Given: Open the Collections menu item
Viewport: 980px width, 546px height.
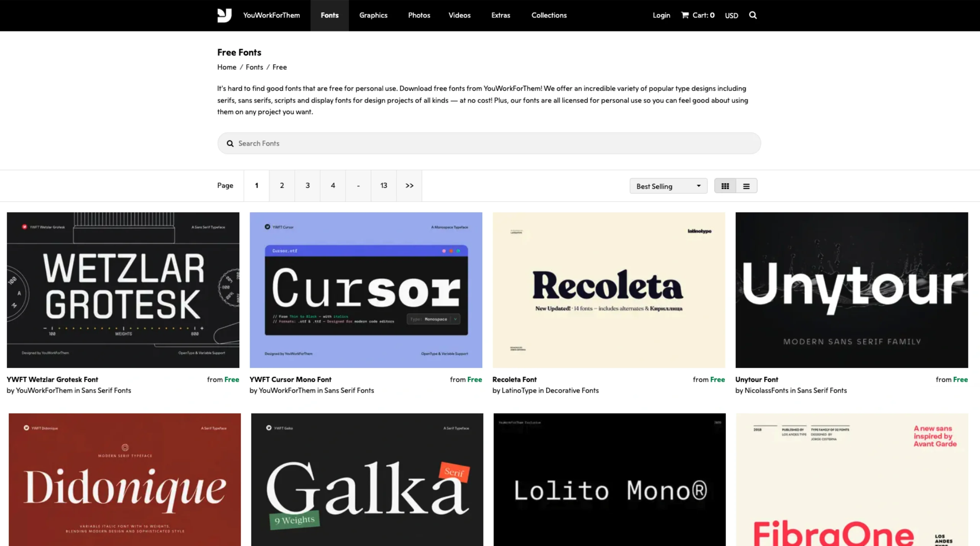Looking at the screenshot, I should (549, 15).
